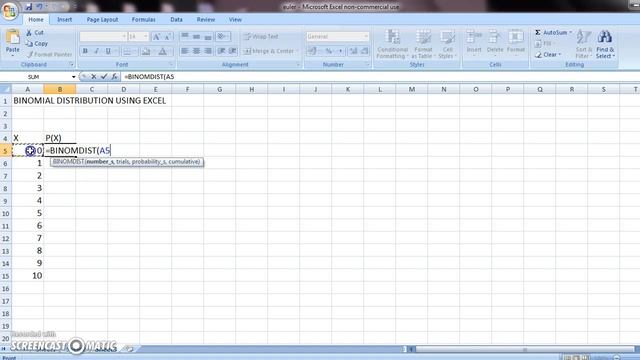Click the Increase Font Size icon

click(156, 37)
